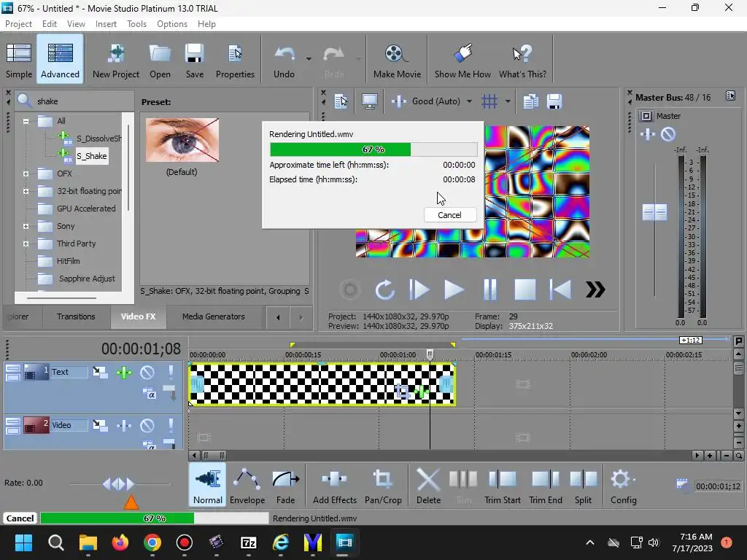
Task: Trim End of the event
Action: coord(546,486)
